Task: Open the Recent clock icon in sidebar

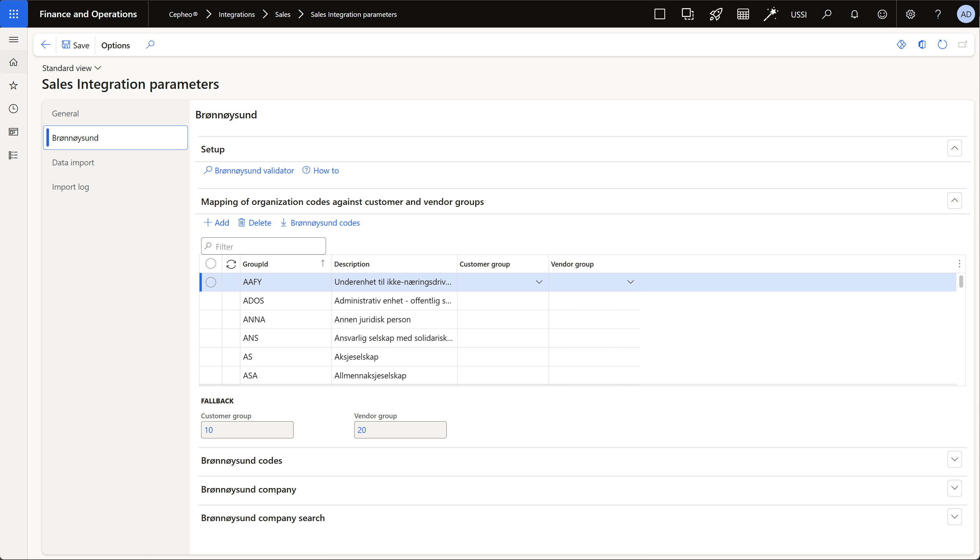Action: coord(14,109)
